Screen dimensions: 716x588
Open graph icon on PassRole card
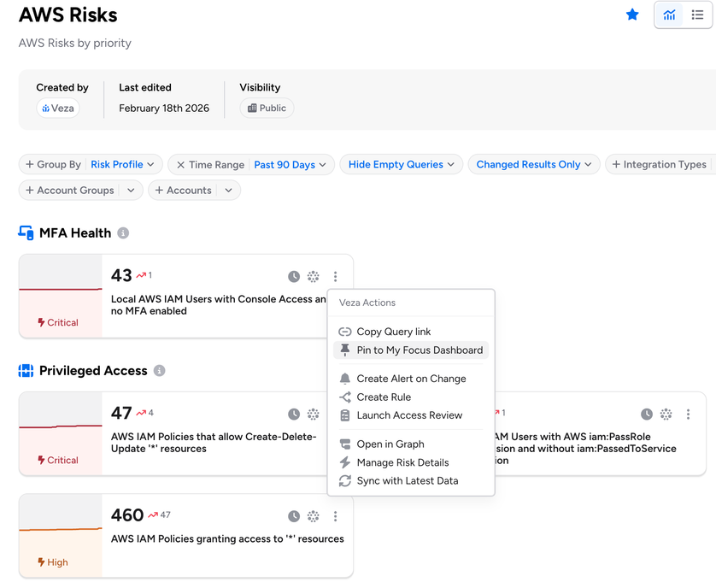click(666, 415)
